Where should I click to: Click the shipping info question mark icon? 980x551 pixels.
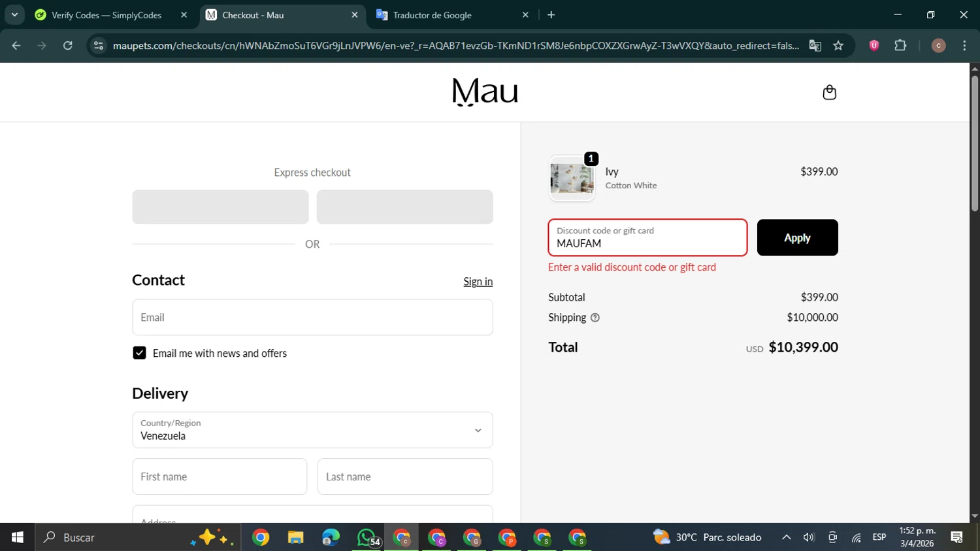coord(595,318)
